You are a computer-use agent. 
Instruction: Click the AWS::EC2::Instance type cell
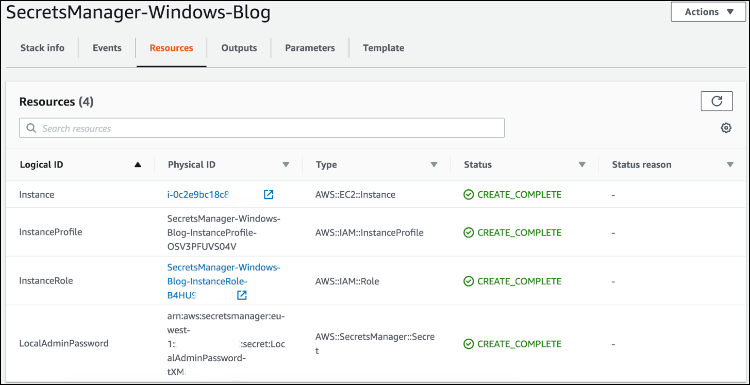(355, 195)
